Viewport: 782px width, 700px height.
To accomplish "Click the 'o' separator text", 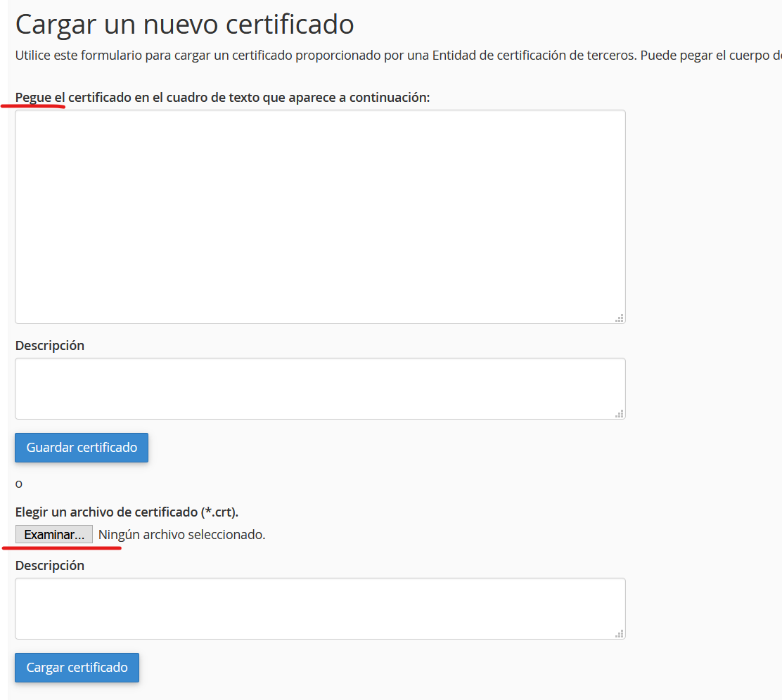I will click(19, 484).
